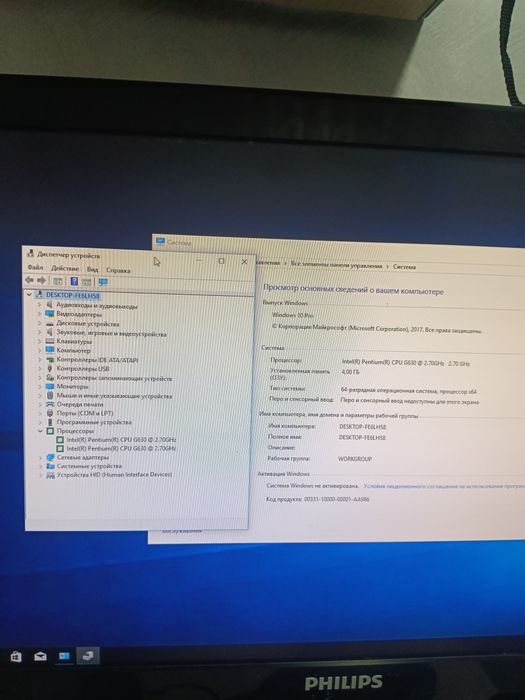
Task: Click the WORKGROUP value
Action: click(x=355, y=458)
